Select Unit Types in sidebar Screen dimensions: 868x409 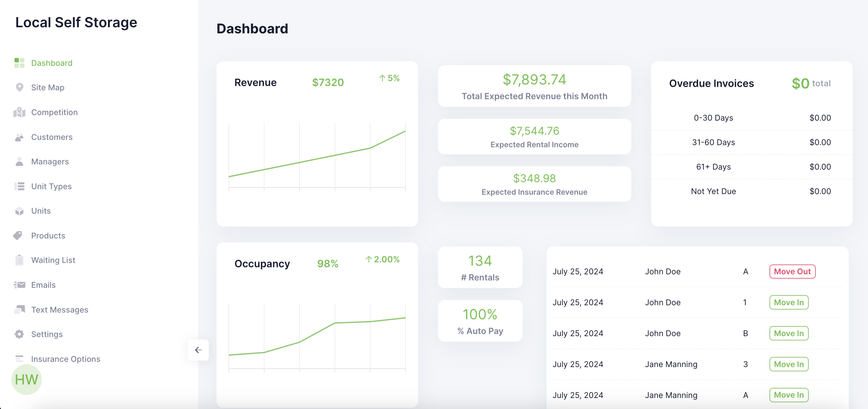coord(51,186)
